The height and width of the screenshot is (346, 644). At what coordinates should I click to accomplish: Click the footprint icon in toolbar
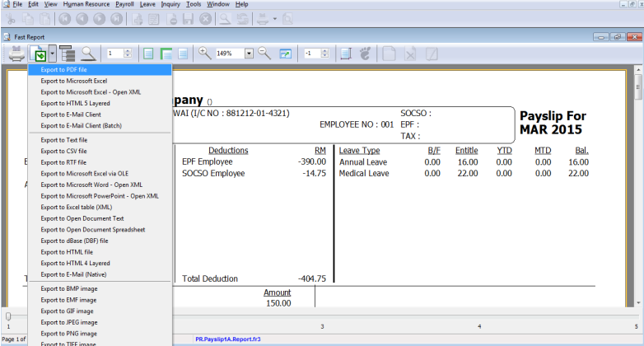pyautogui.click(x=366, y=54)
